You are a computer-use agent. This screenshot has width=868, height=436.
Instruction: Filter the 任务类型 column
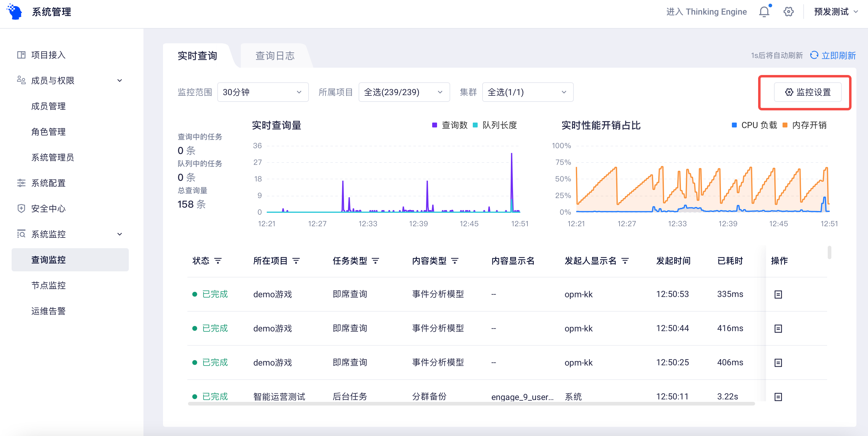coord(375,261)
